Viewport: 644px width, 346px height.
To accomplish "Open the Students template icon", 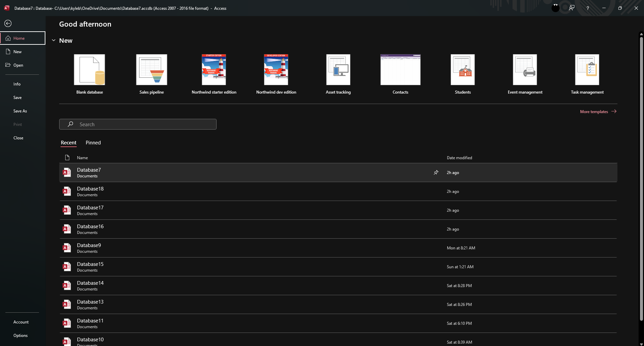I will coord(463,70).
